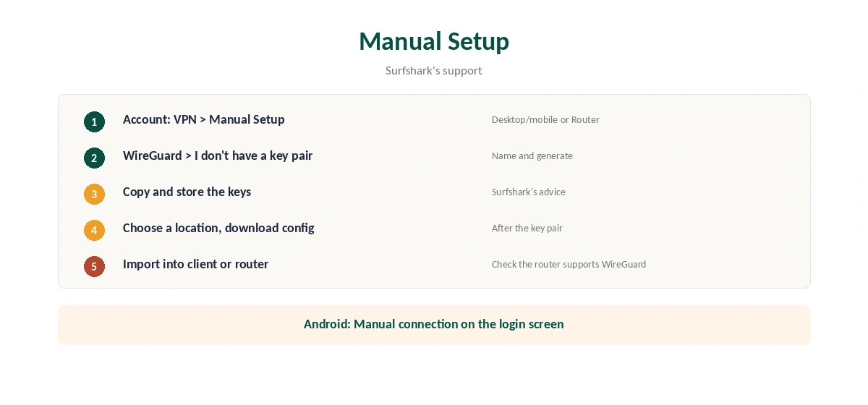Select "Import into client or router" step
Screen dimensions: 868x405
(x=196, y=264)
